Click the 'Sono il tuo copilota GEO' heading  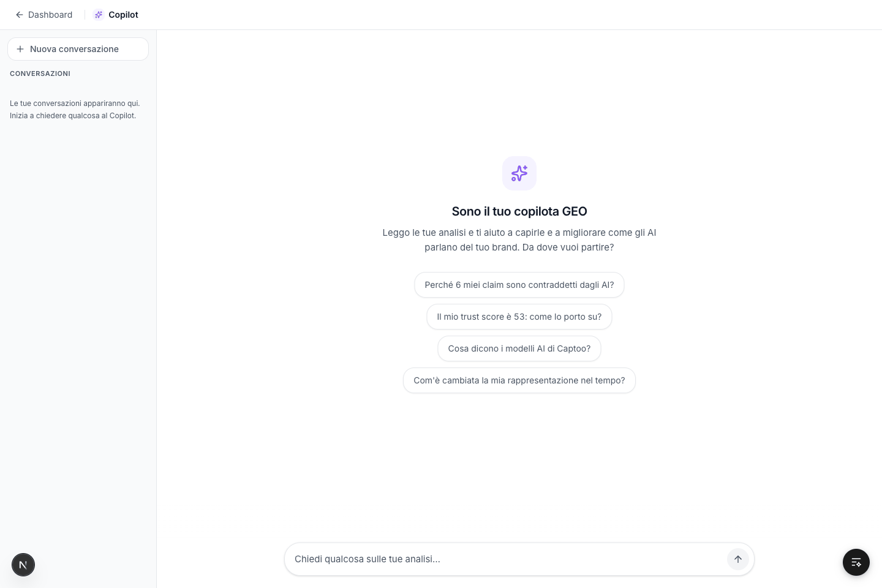coord(519,211)
